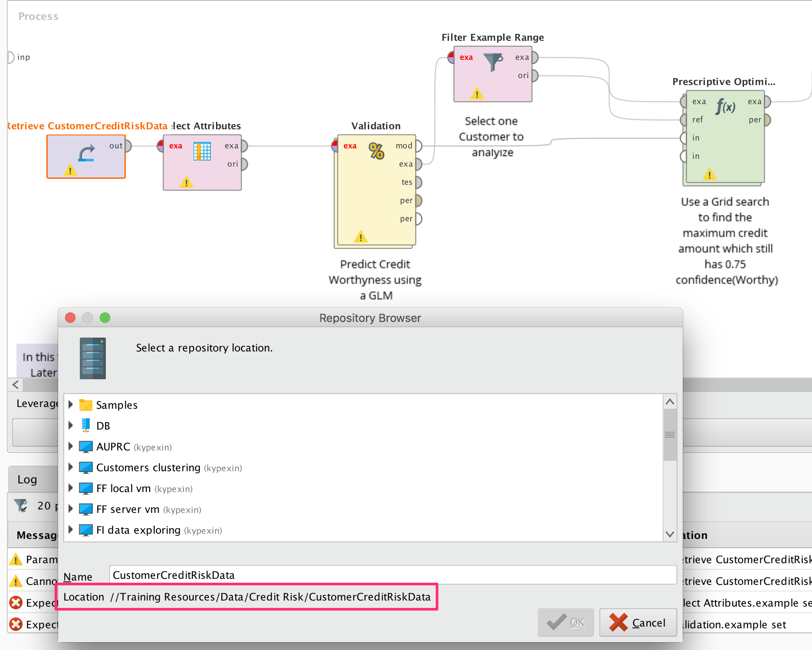
Task: Click the OK button
Action: tap(566, 623)
